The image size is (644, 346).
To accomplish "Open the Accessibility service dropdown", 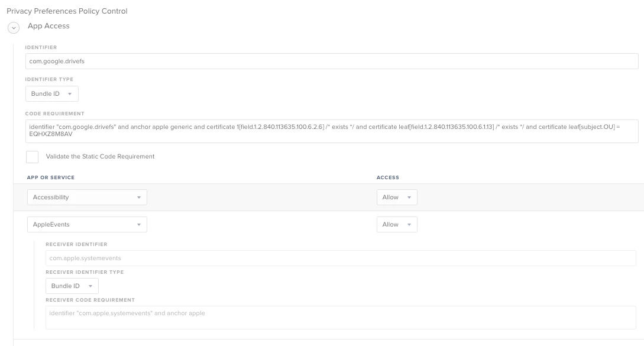I will 87,197.
